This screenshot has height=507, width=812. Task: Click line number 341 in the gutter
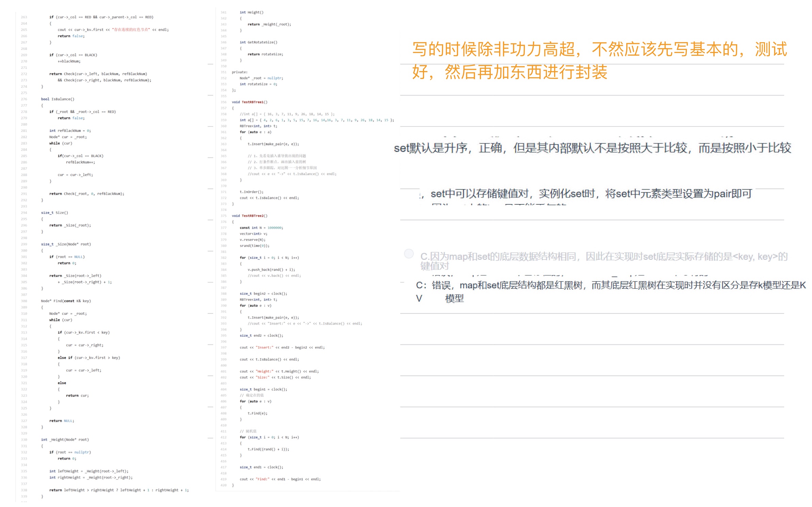coord(223,12)
